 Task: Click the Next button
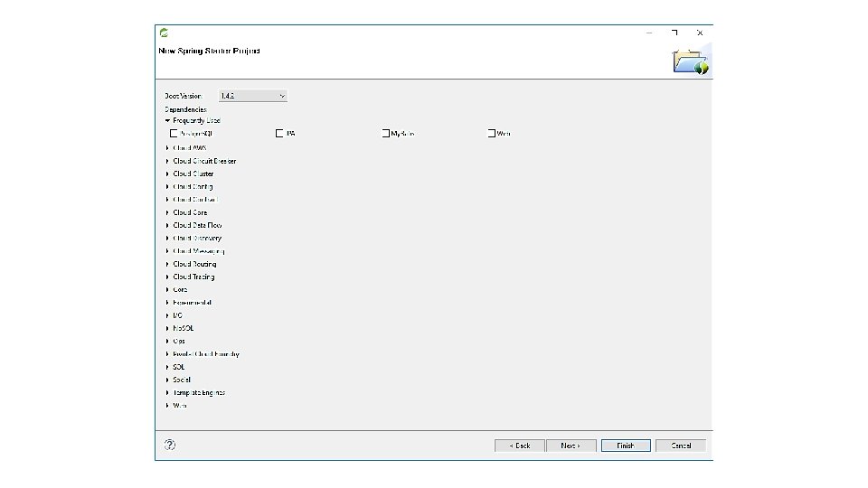pyautogui.click(x=571, y=446)
